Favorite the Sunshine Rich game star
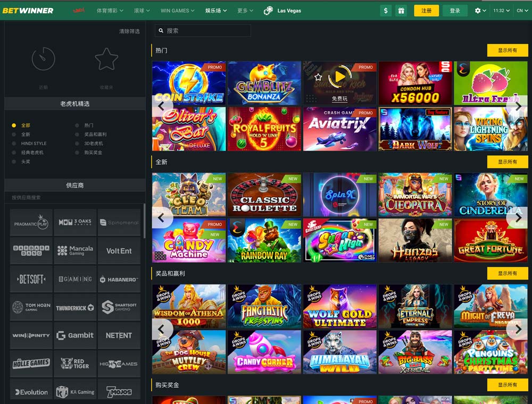This screenshot has height=404, width=532. click(x=318, y=77)
